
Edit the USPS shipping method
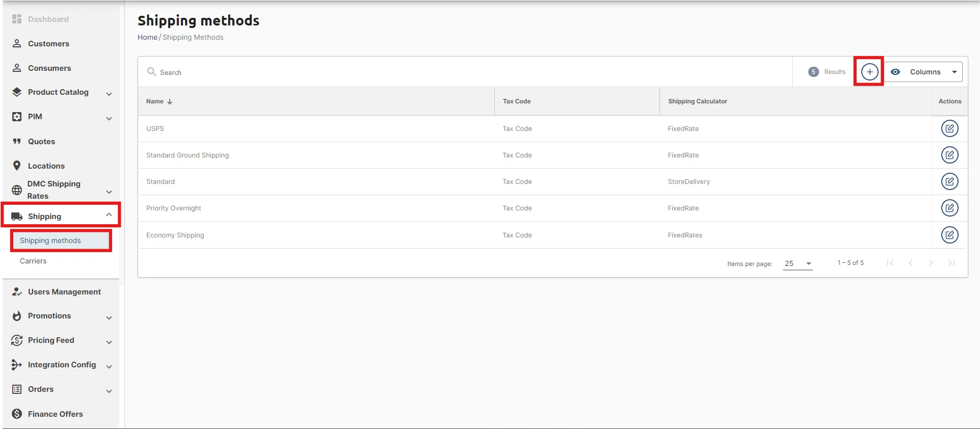pyautogui.click(x=949, y=128)
